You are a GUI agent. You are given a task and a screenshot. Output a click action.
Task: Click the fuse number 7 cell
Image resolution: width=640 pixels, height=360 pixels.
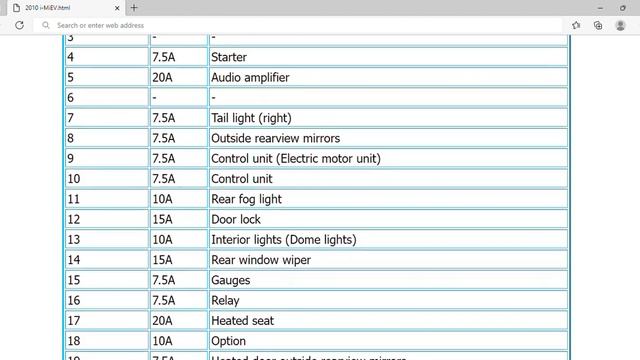(x=107, y=118)
